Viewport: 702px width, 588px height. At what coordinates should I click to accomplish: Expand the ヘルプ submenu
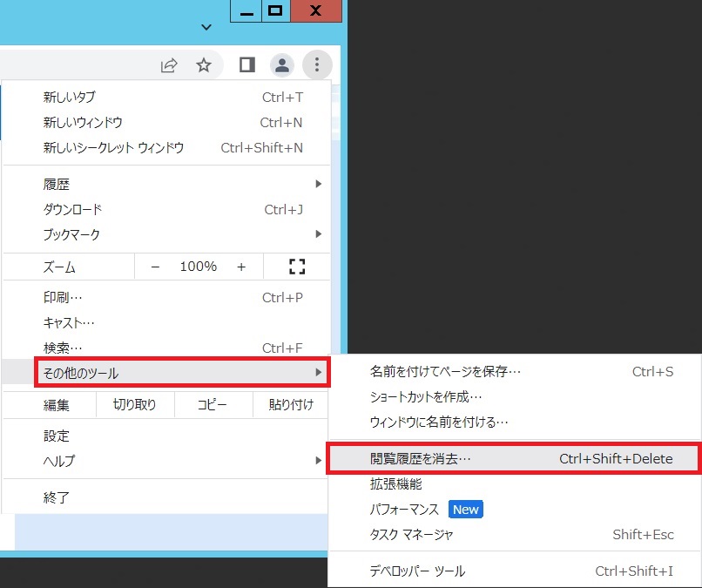tap(174, 461)
